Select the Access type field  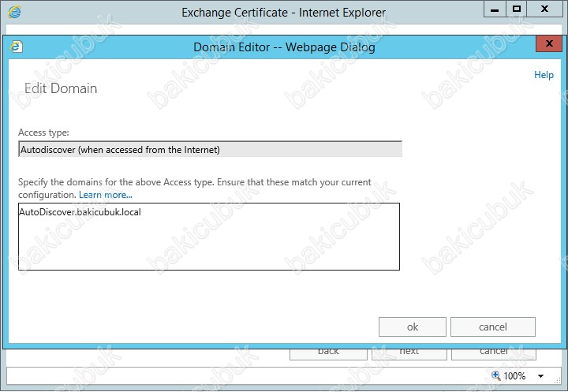[x=210, y=149]
